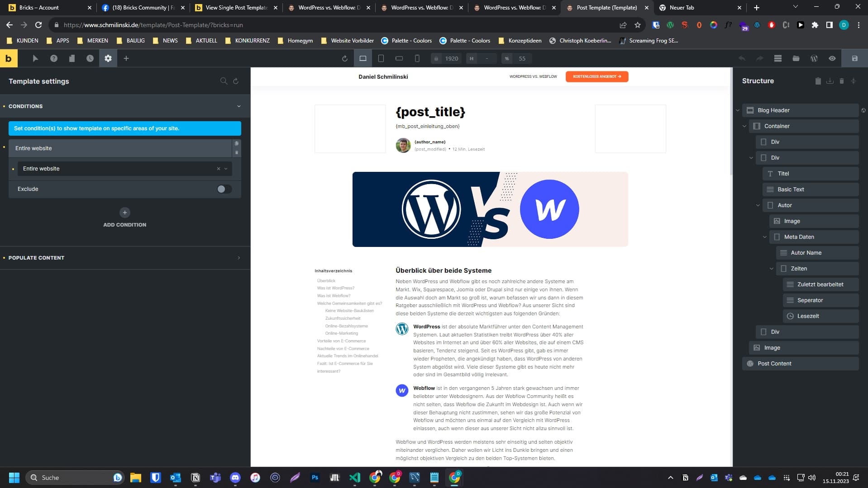Switch to desktop breakpoint view
Viewport: 868px width, 488px height.
tap(363, 58)
